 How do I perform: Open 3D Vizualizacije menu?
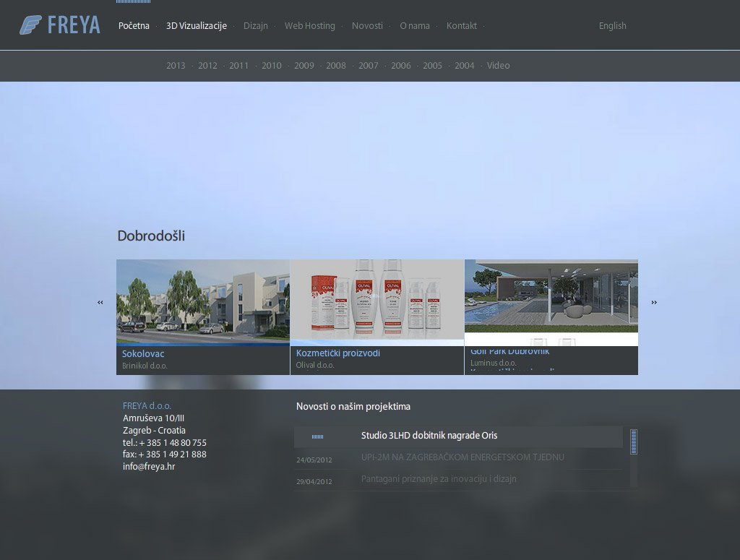point(197,26)
